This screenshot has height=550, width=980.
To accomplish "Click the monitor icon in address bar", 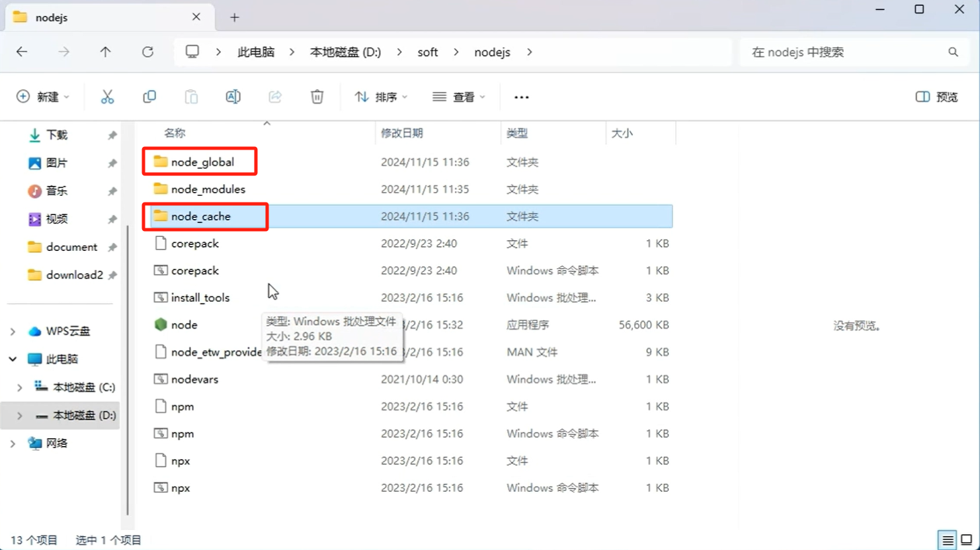I will (192, 52).
